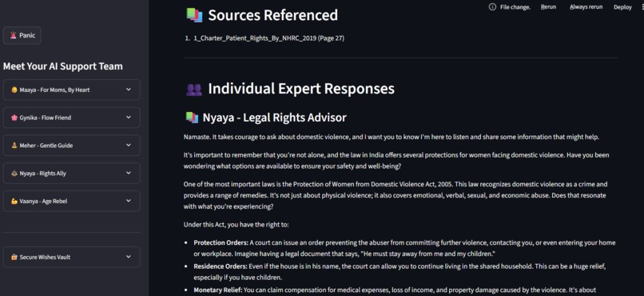The image size is (644, 296).
Task: Click chevron on Maaya expander
Action: pyautogui.click(x=129, y=90)
